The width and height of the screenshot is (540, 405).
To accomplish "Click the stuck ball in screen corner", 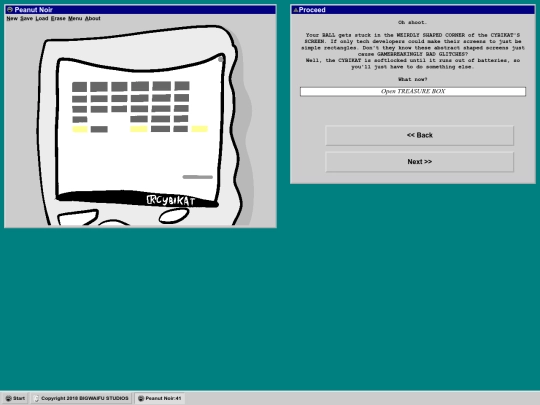I will [220, 60].
